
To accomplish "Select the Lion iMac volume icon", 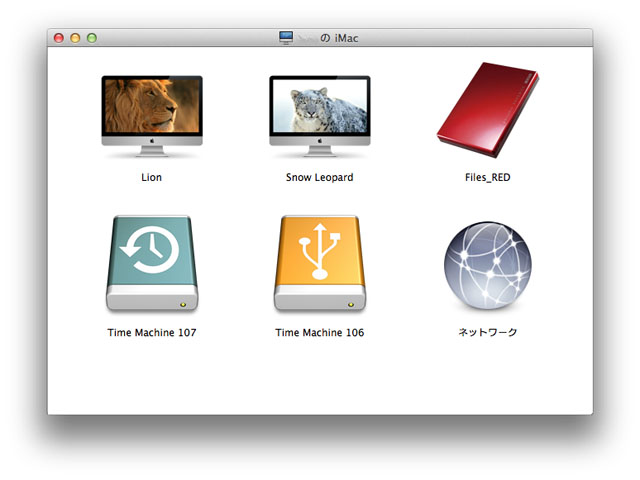I will (152, 116).
